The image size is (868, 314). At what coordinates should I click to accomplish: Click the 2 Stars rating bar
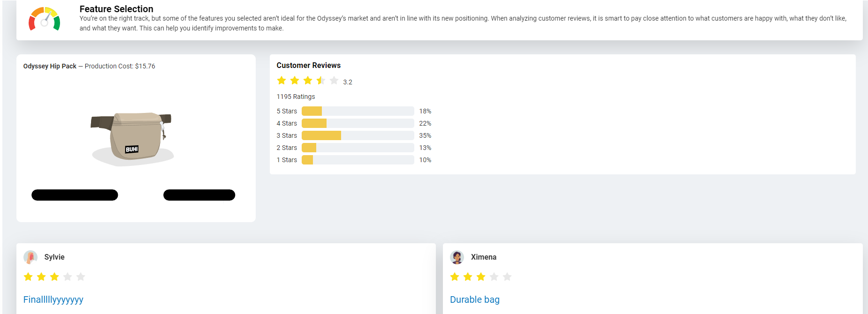pyautogui.click(x=358, y=148)
